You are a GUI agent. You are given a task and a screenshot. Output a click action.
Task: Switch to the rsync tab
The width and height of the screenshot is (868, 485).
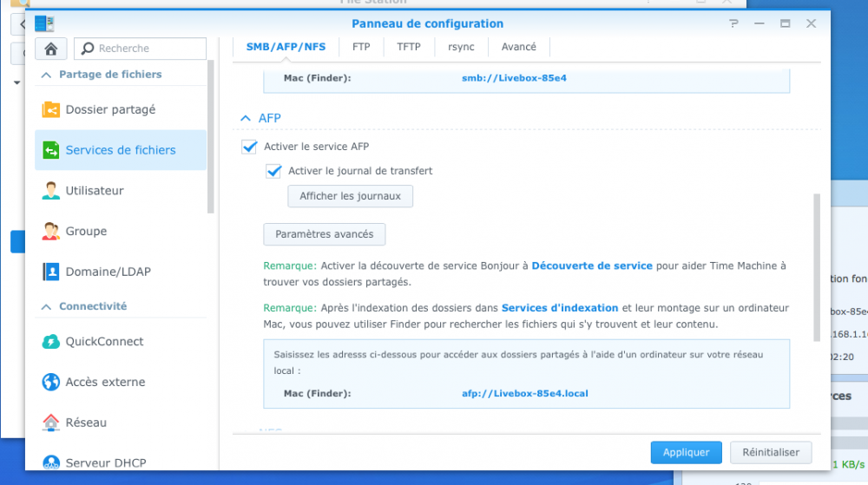coord(460,47)
